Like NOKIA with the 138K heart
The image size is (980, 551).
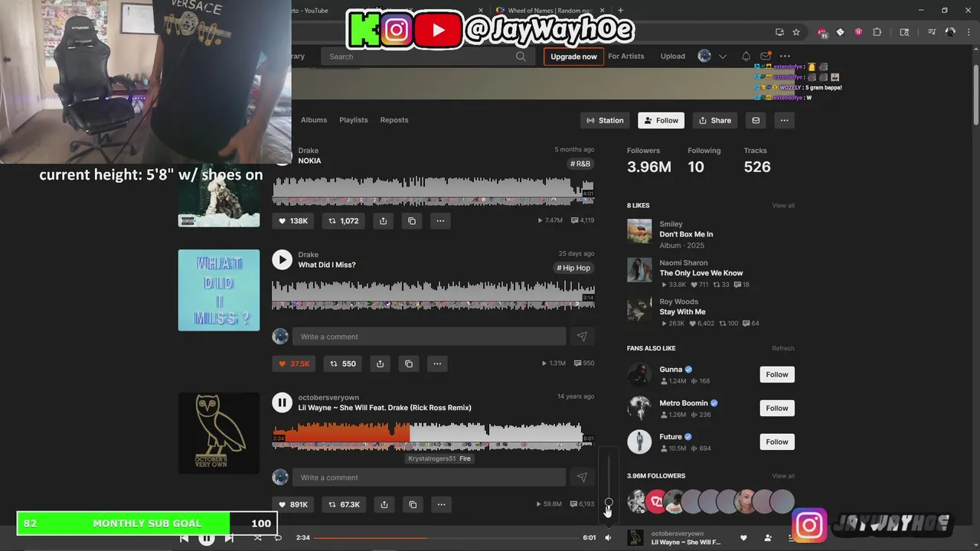click(293, 220)
